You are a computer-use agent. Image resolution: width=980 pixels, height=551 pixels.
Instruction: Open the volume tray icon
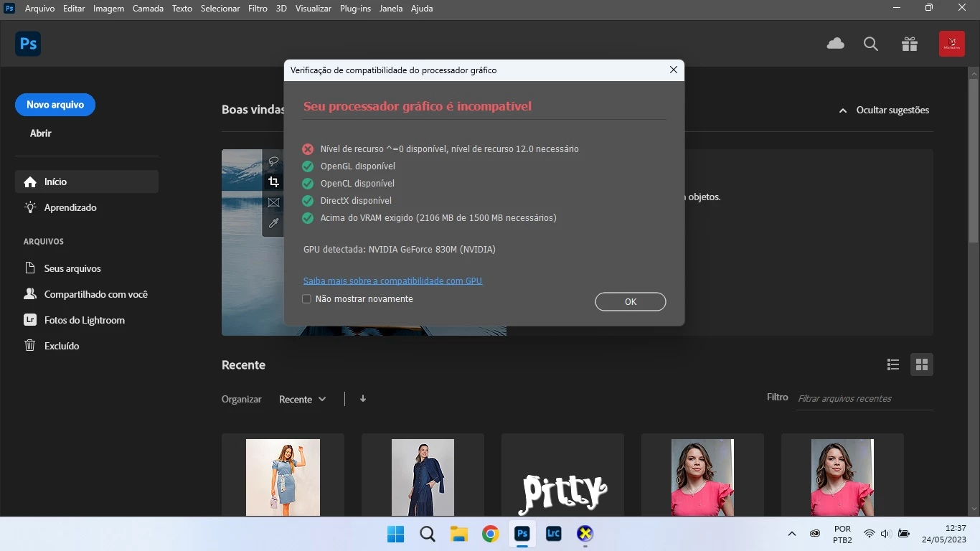coord(885,534)
